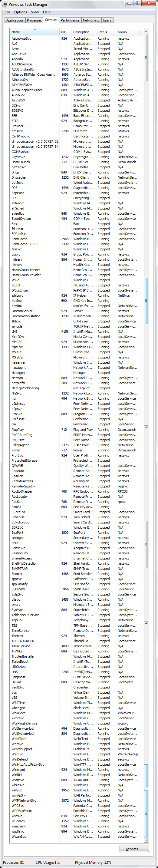Click the scrollbar up arrow

(x=146, y=31)
